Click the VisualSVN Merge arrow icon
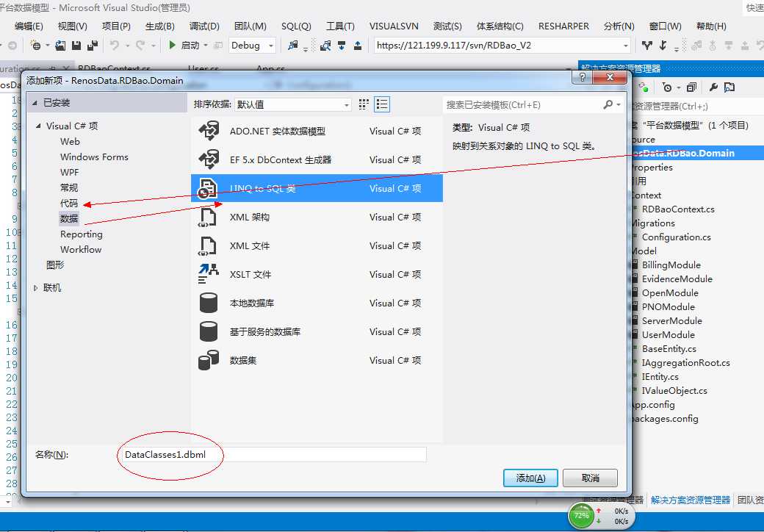 (663, 46)
